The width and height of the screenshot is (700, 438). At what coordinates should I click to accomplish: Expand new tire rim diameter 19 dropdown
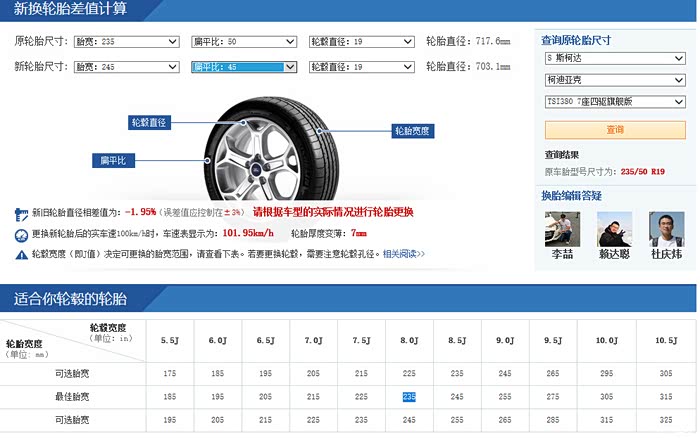(x=362, y=67)
